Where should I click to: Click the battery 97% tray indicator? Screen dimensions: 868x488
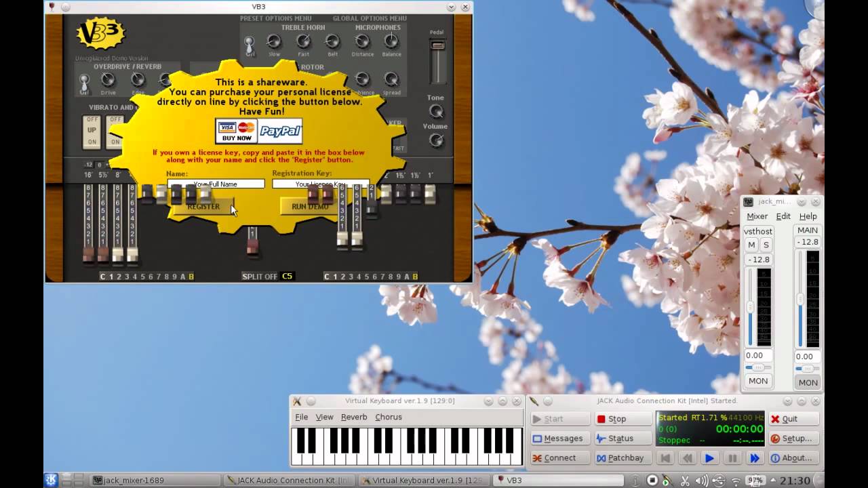[x=755, y=481]
